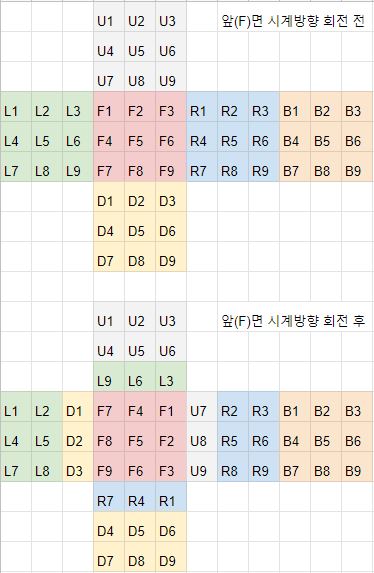Select cell F3 in the 회전 전 grid

(171, 107)
